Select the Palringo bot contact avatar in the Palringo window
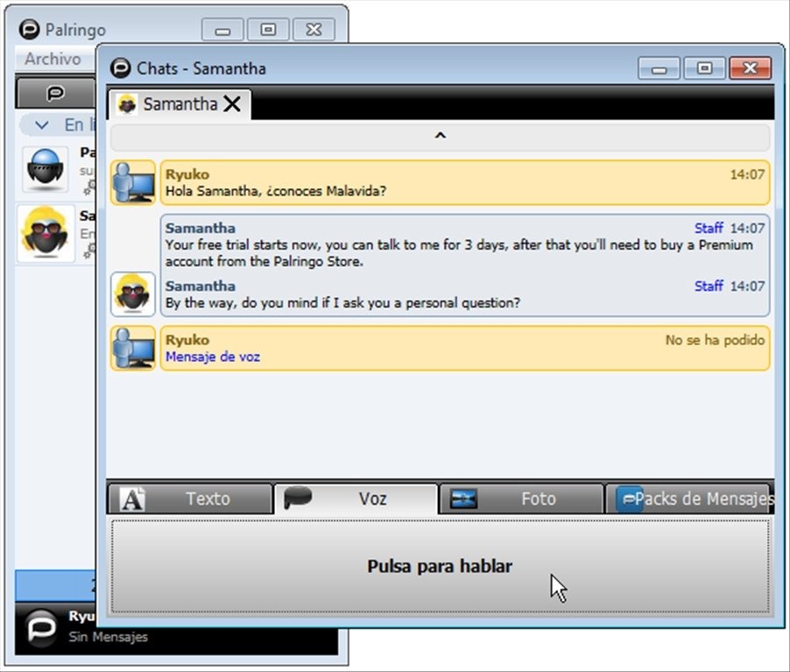The height and width of the screenshot is (672, 790). [45, 169]
